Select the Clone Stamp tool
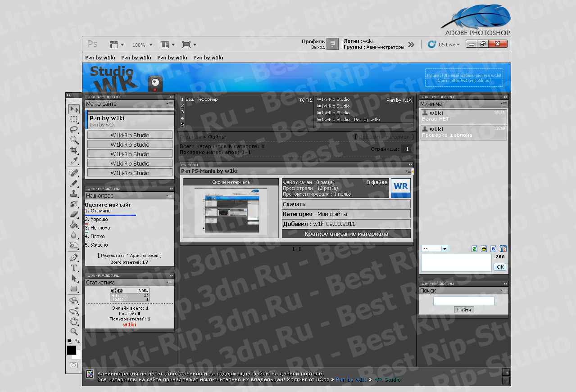The width and height of the screenshot is (576, 392). point(74,194)
